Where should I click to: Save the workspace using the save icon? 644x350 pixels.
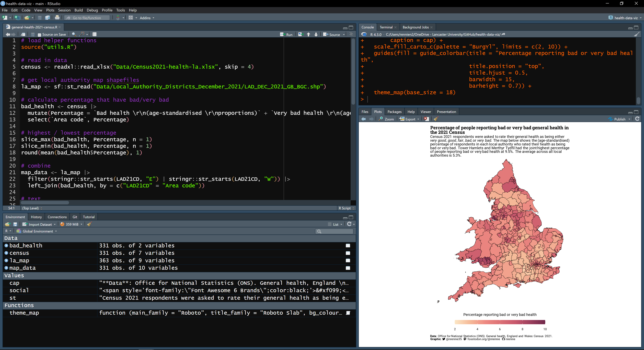(x=15, y=224)
